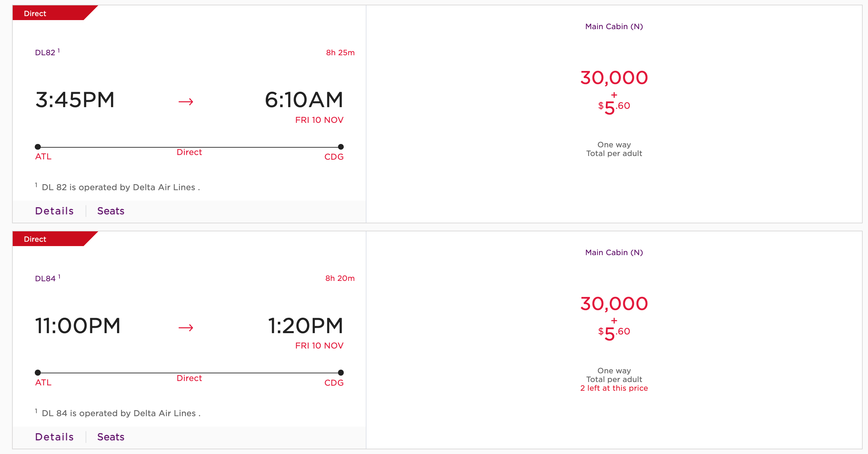View Seats for flight DL82
This screenshot has width=868, height=454.
(111, 211)
